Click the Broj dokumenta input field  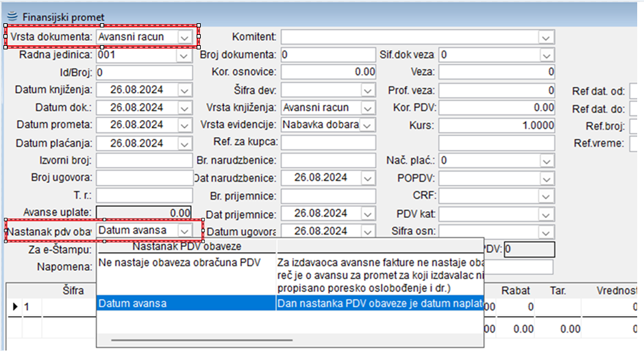[327, 54]
